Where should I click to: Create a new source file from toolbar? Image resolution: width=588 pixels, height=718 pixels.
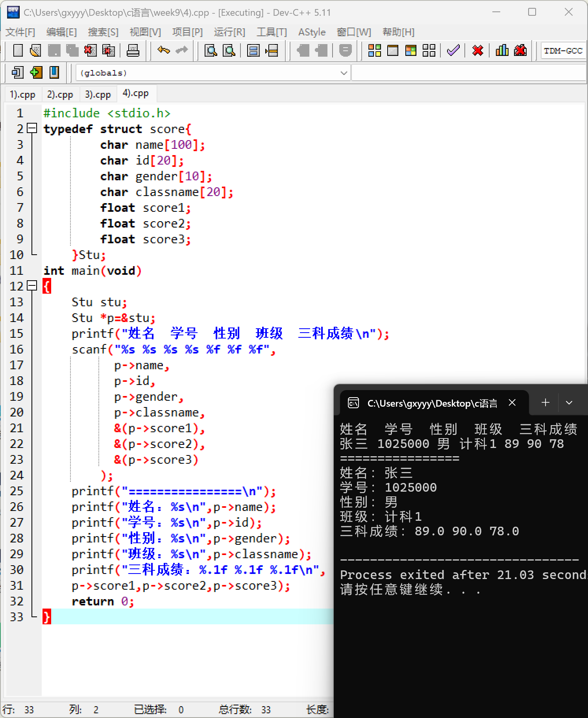[18, 50]
